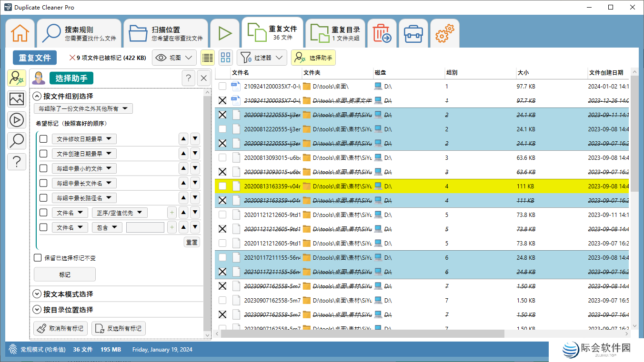Open the toolbox icon tab

coord(413,33)
